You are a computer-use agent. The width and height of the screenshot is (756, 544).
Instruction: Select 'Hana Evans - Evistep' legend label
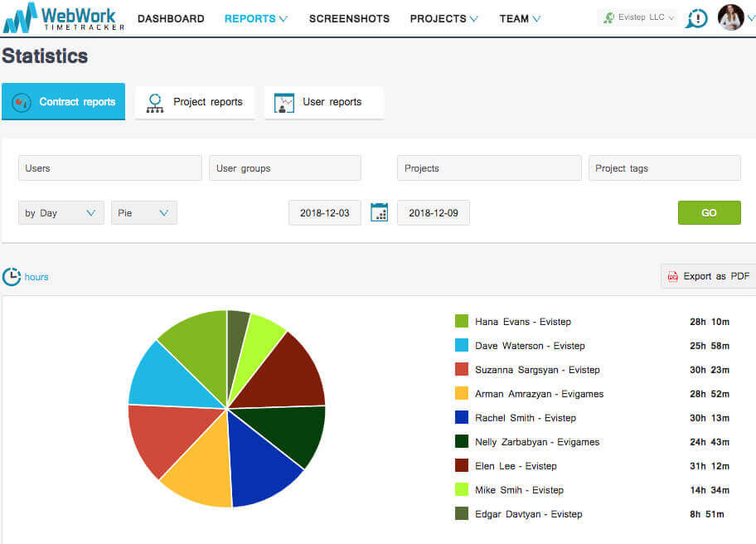coord(522,322)
